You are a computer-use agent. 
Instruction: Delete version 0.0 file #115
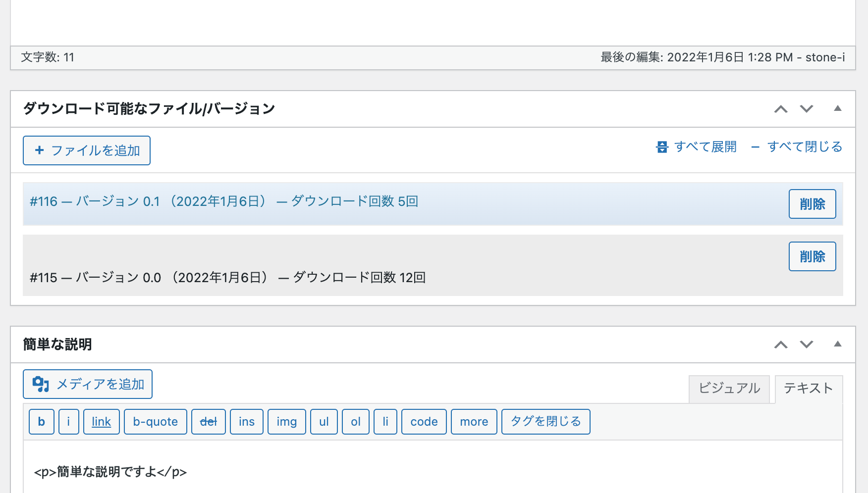click(x=812, y=256)
